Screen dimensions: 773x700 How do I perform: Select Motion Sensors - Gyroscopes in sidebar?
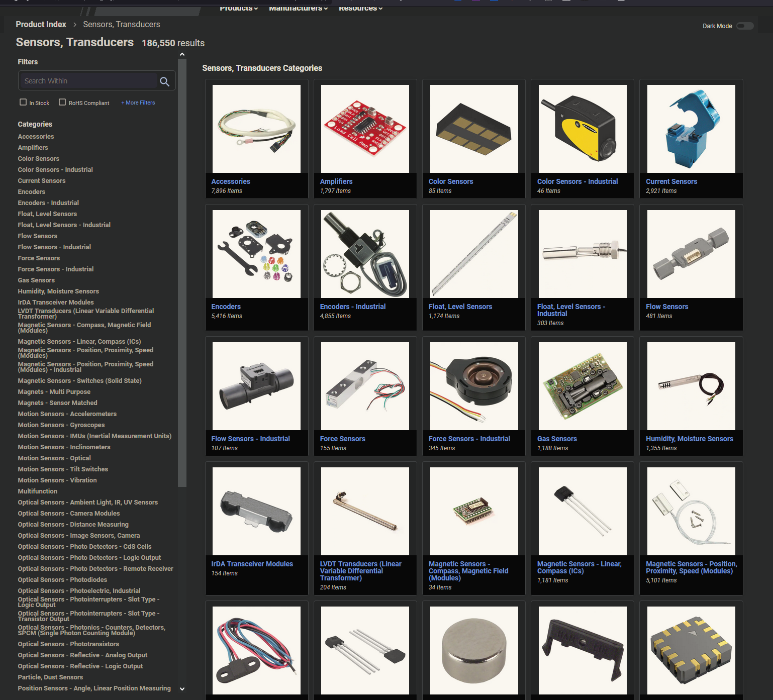click(x=61, y=425)
